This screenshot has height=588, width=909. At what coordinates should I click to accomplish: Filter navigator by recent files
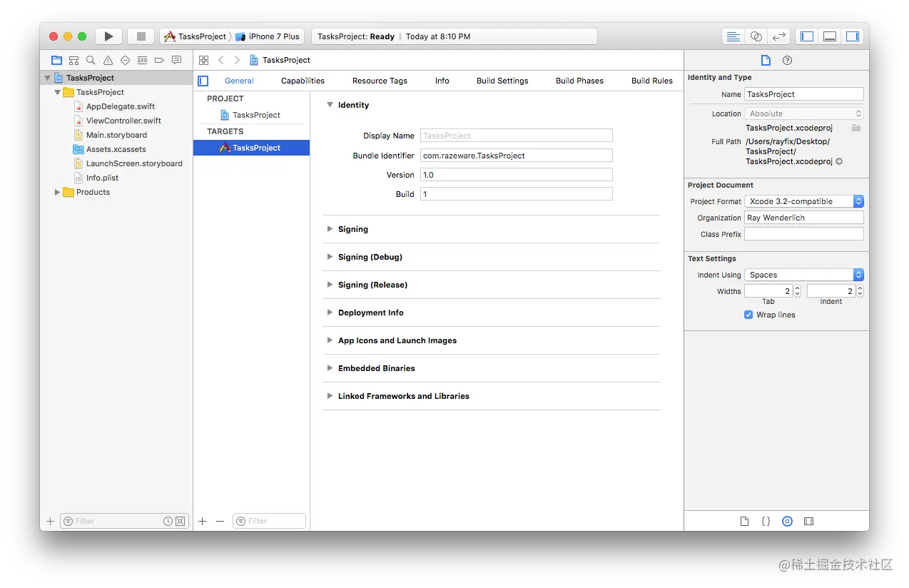click(x=168, y=521)
